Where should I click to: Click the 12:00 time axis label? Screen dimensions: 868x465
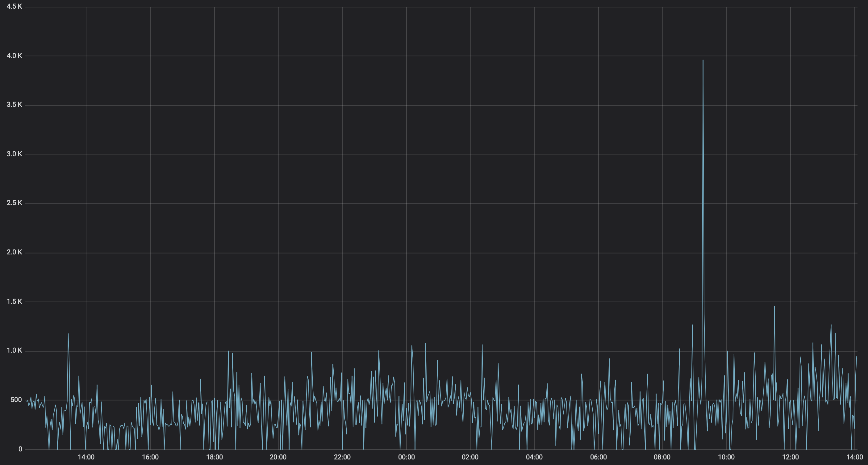coord(791,457)
